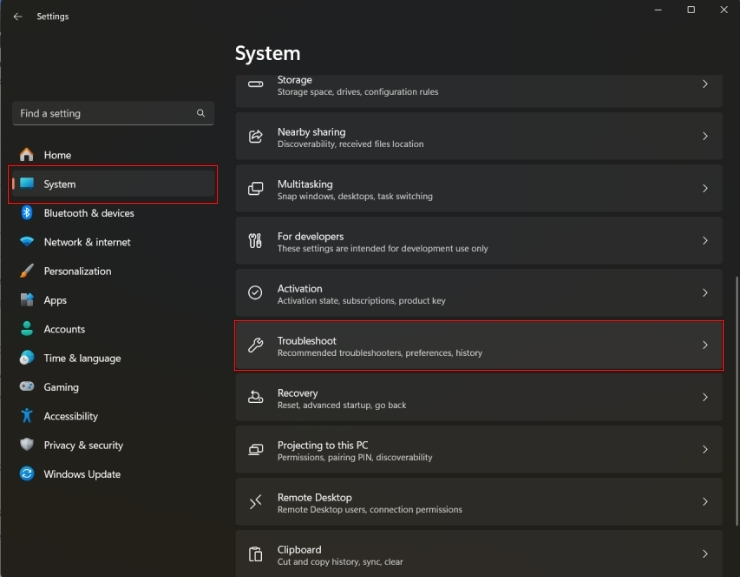Open the Apps settings category
The height and width of the screenshot is (577, 740).
pyautogui.click(x=113, y=300)
